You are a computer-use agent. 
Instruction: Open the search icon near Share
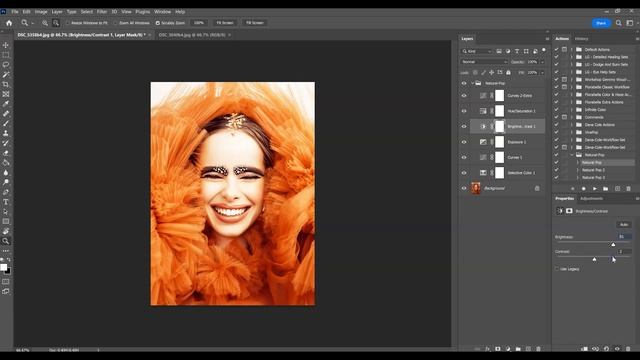tap(619, 23)
